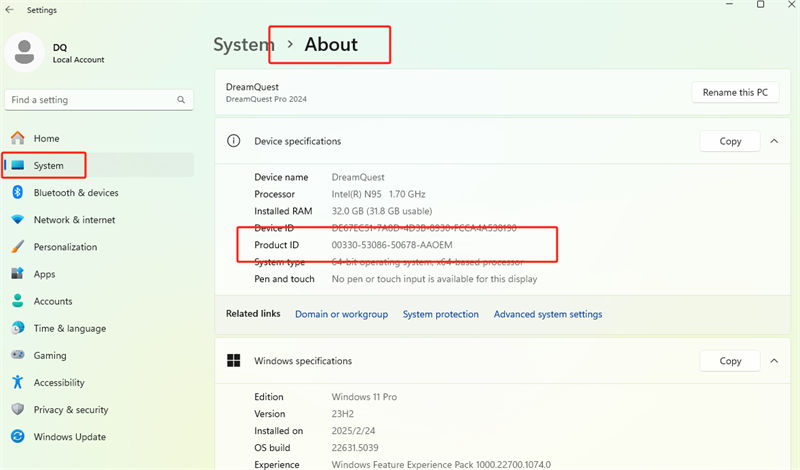The width and height of the screenshot is (800, 470).
Task: Click the Windows Feature Experience Pack text
Action: [441, 464]
